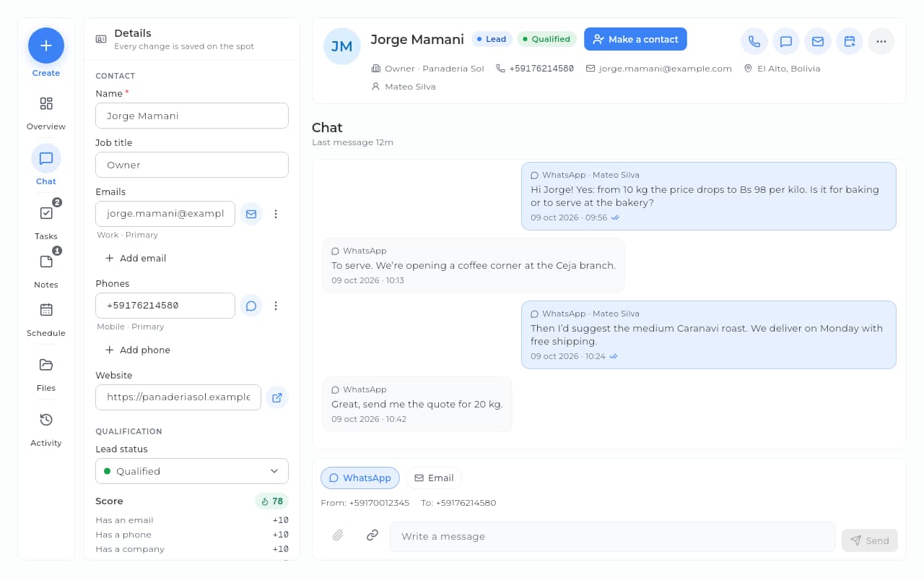The image size is (924, 578).
Task: Open Notes from the sidebar
Action: 46,270
